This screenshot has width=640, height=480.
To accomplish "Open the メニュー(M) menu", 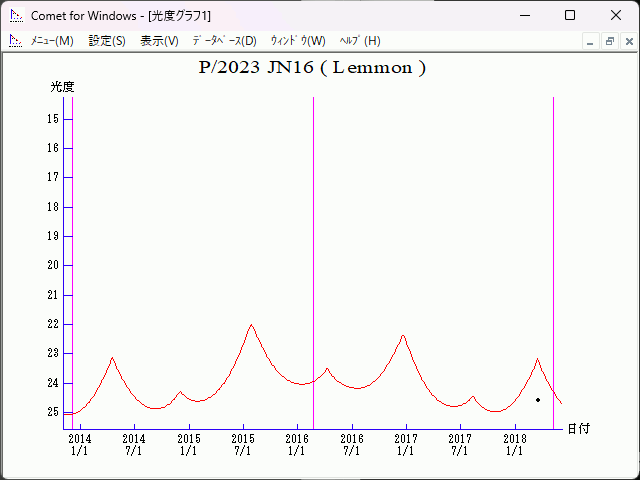I will [x=52, y=41].
